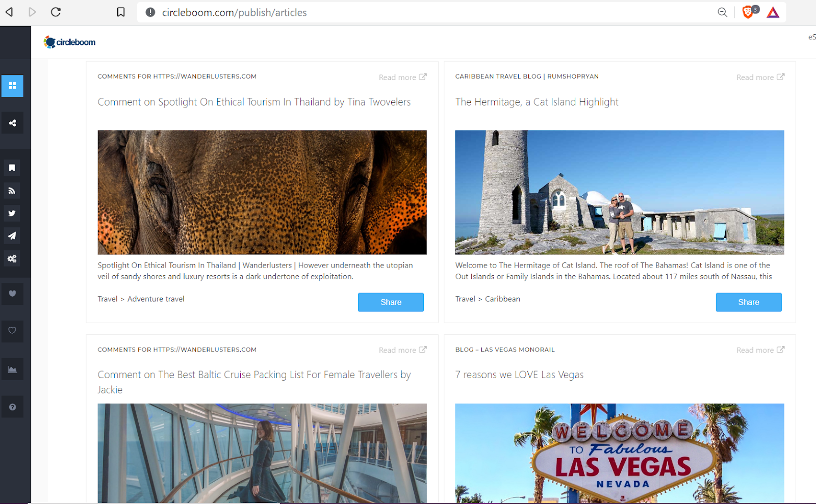Open the gears settings icon in sidebar

(x=12, y=259)
